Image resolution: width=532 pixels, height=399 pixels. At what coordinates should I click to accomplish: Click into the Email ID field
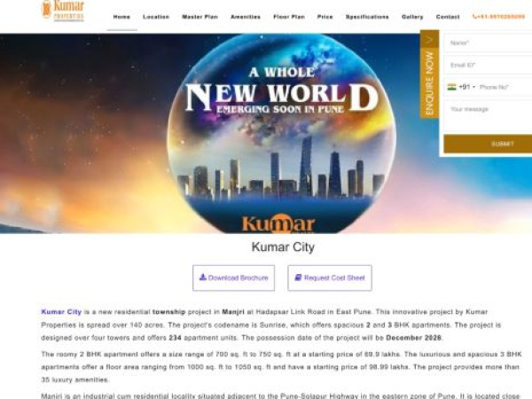pyautogui.click(x=488, y=65)
